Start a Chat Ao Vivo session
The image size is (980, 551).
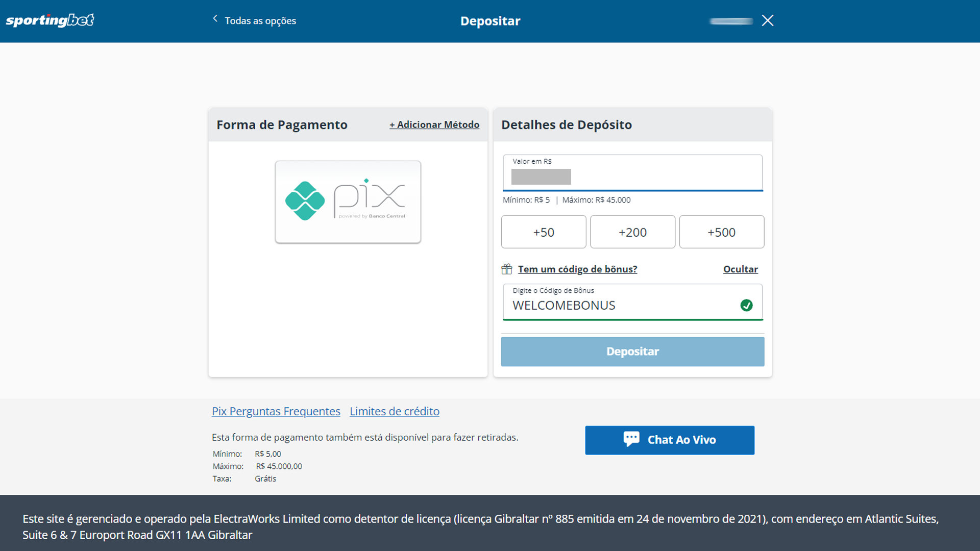point(670,440)
